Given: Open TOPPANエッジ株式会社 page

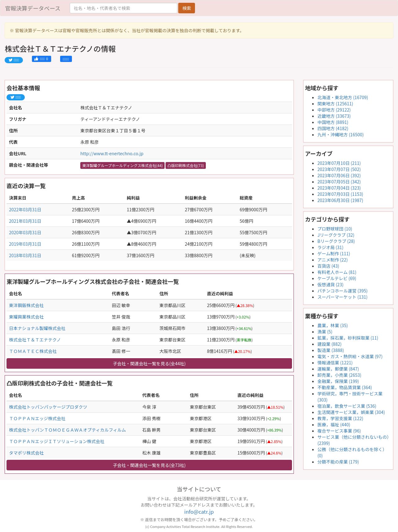Looking at the screenshot, I should (x=37, y=419).
